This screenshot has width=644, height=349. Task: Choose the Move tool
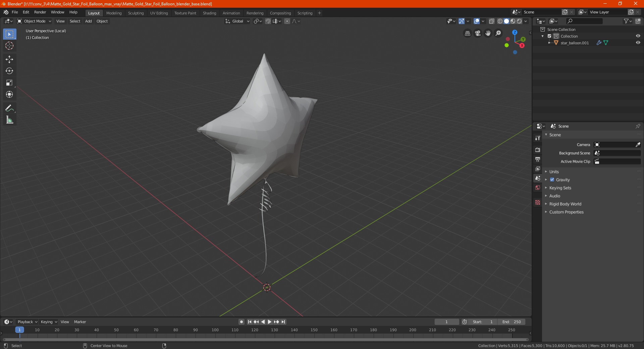pyautogui.click(x=9, y=59)
